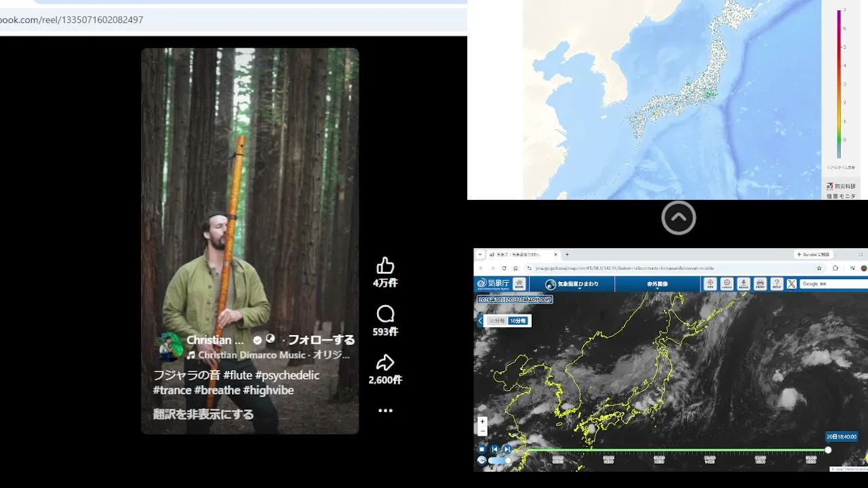Click the Google search field on JMA page
The height and width of the screenshot is (488, 868).
[x=834, y=284]
